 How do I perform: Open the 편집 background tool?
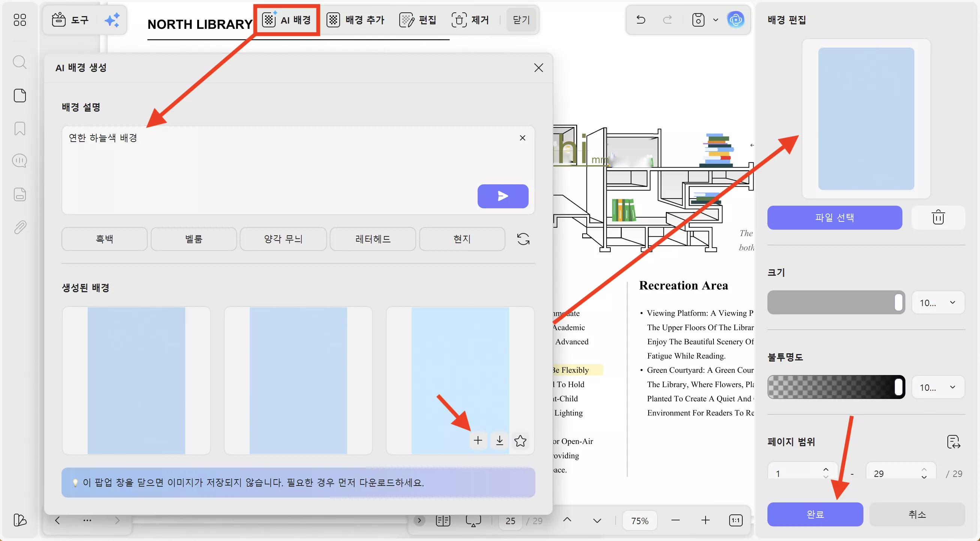(418, 20)
